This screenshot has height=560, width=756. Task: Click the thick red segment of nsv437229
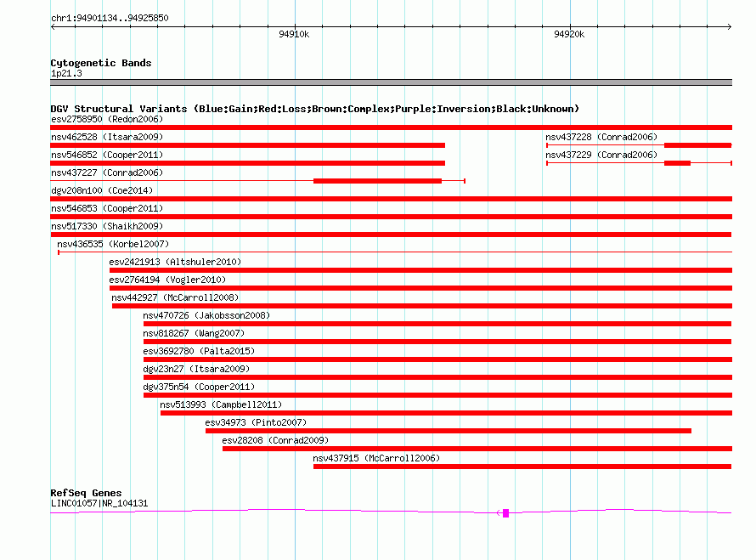click(x=677, y=163)
